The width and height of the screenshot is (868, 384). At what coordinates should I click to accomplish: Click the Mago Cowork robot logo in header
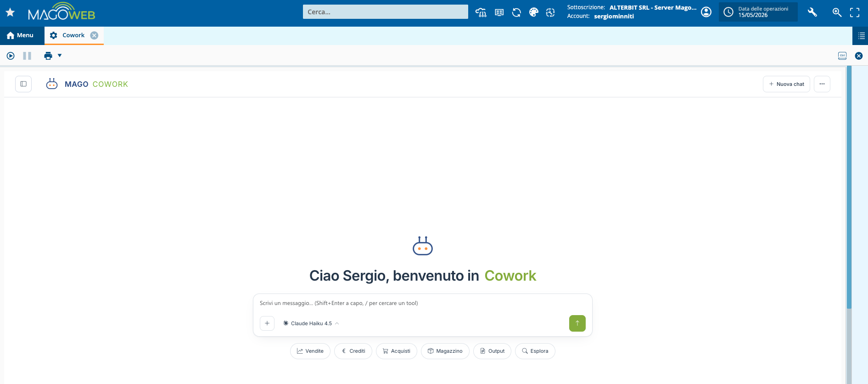click(x=52, y=84)
